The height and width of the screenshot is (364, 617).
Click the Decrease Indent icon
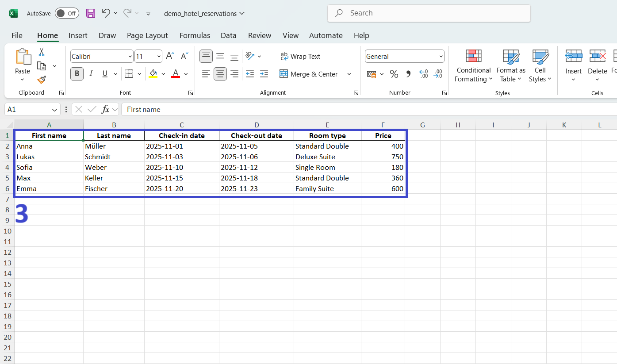(x=250, y=74)
